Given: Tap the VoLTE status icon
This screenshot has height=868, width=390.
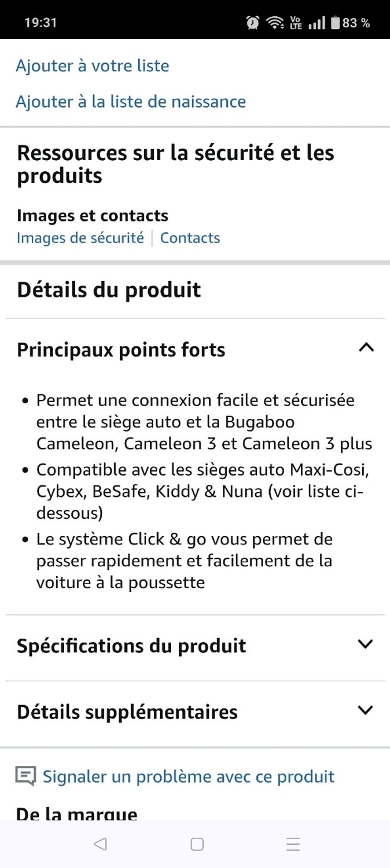Looking at the screenshot, I should [x=296, y=23].
